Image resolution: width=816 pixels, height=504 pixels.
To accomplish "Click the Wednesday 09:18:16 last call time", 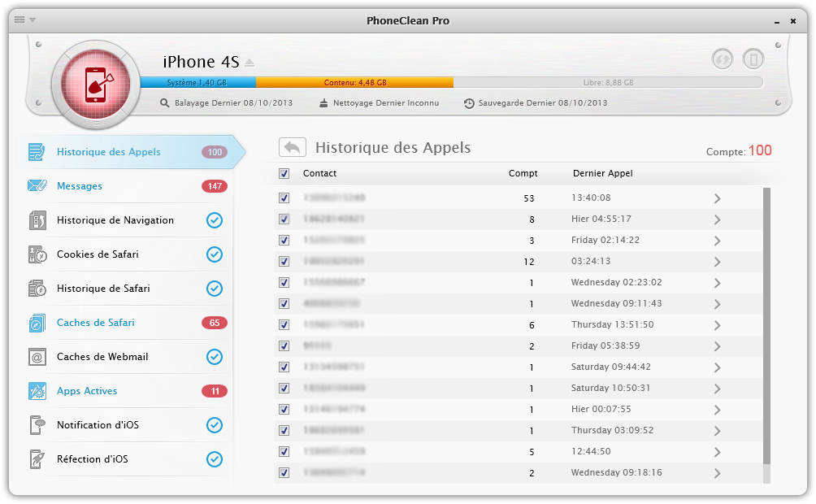I will (617, 473).
